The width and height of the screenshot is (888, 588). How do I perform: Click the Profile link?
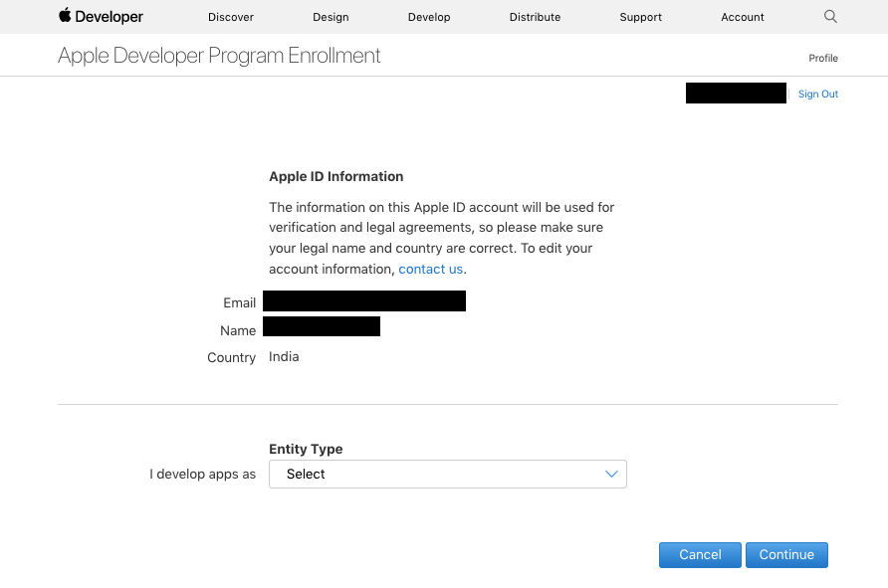coord(823,59)
